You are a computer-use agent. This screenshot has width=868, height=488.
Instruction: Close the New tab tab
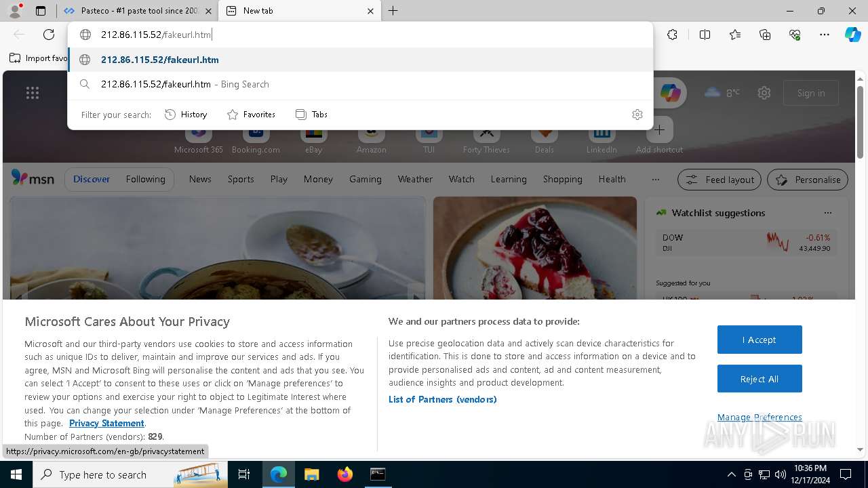370,11
